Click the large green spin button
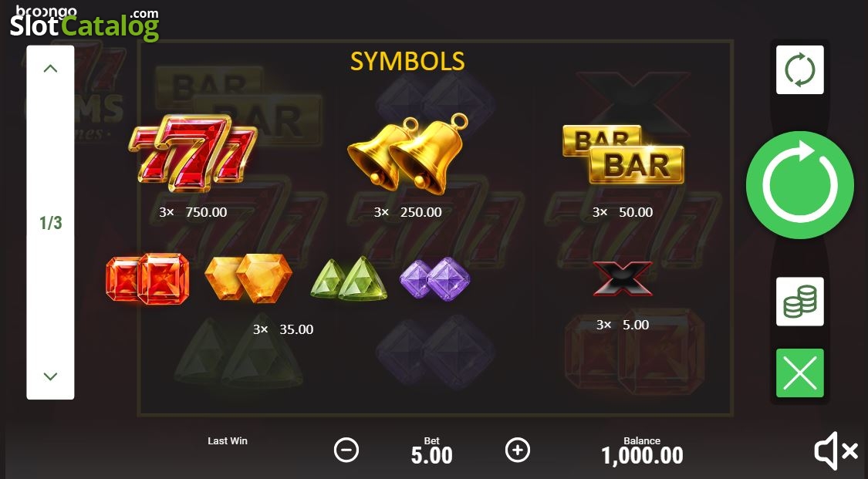 pyautogui.click(x=800, y=185)
